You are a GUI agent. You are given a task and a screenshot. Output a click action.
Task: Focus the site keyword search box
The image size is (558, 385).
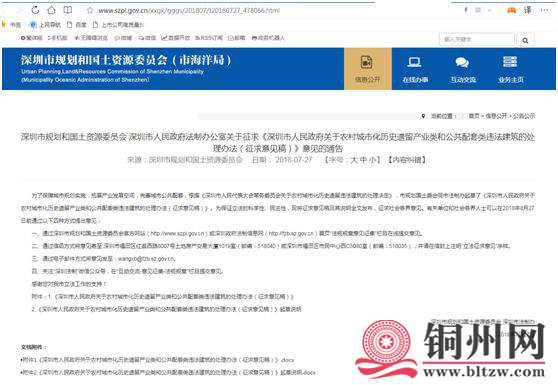(477, 39)
